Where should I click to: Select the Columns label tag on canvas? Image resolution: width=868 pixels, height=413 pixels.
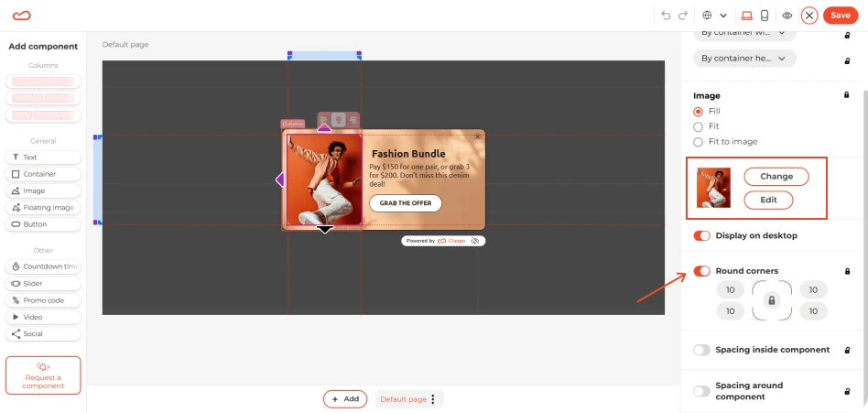coord(293,124)
